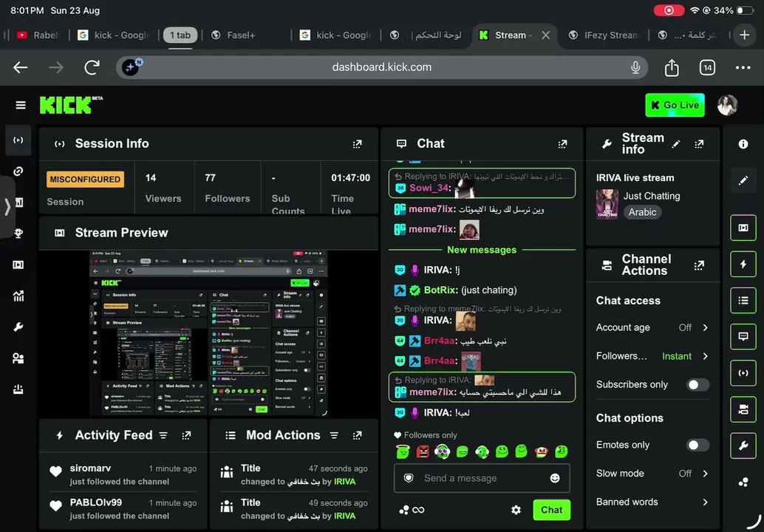Select the green halo emote

(x=403, y=451)
